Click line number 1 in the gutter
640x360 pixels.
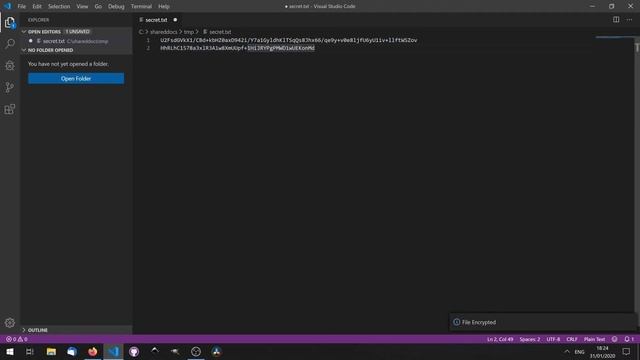coord(148,40)
